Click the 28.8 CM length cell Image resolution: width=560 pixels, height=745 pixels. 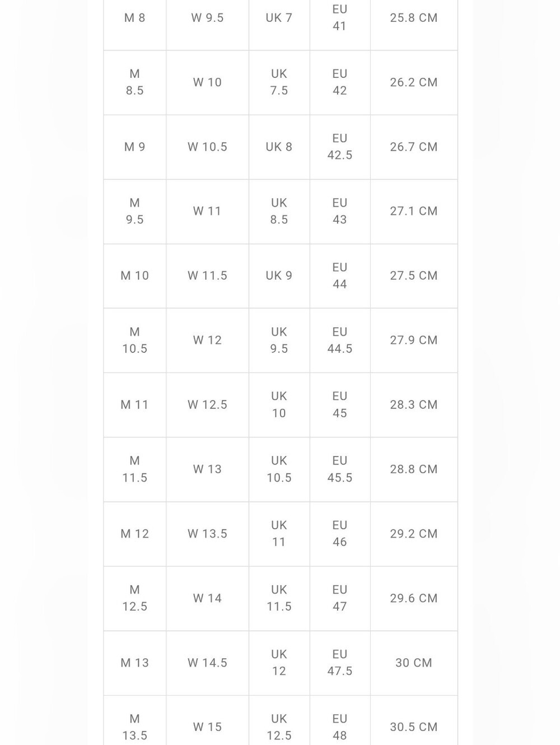click(x=414, y=469)
